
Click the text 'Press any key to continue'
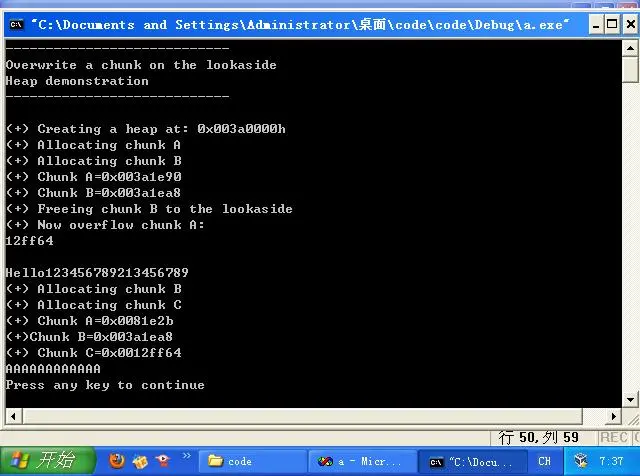click(105, 385)
